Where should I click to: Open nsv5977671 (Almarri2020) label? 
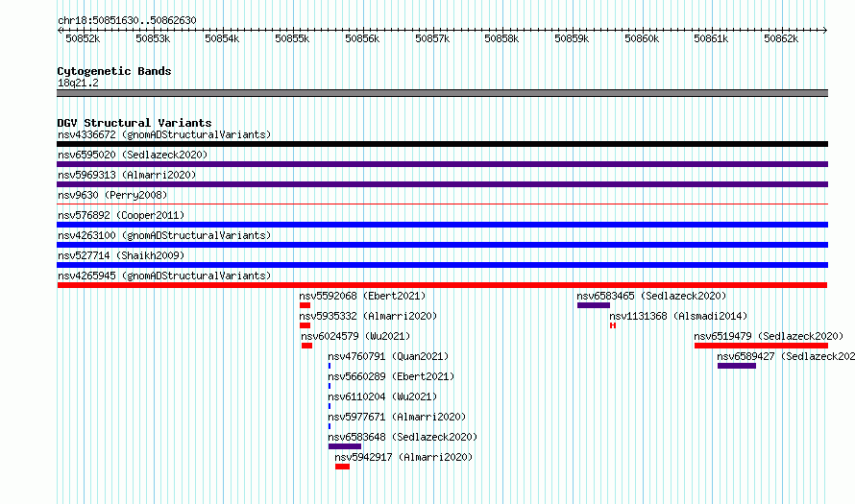397,417
